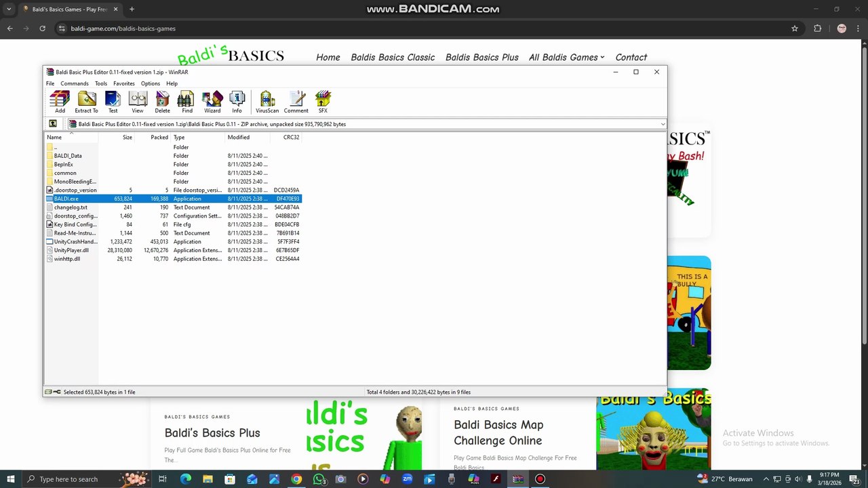Open Chrome extensions puzzle icon
868x488 pixels.
click(x=817, y=28)
